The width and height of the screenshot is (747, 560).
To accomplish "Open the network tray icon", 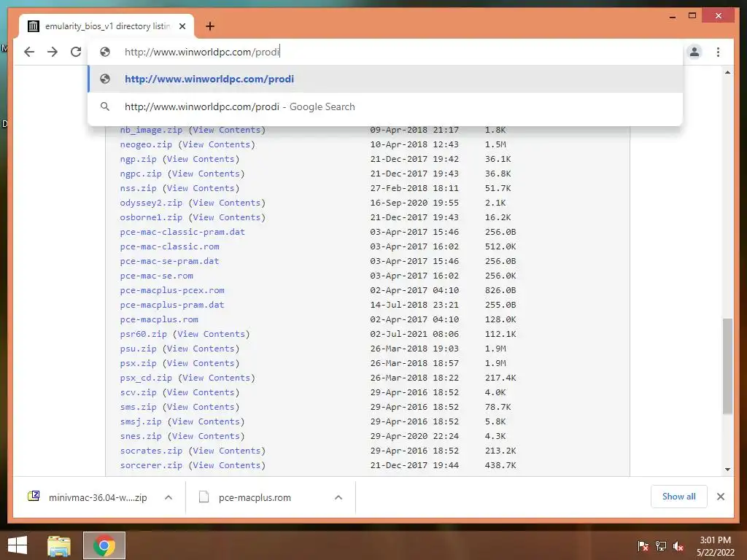I will click(661, 546).
